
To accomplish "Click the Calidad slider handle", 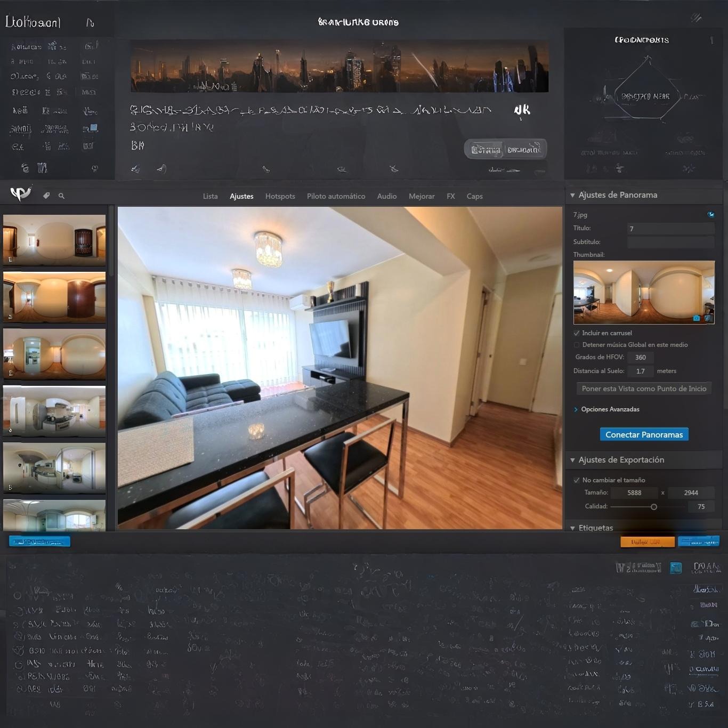I will click(654, 507).
